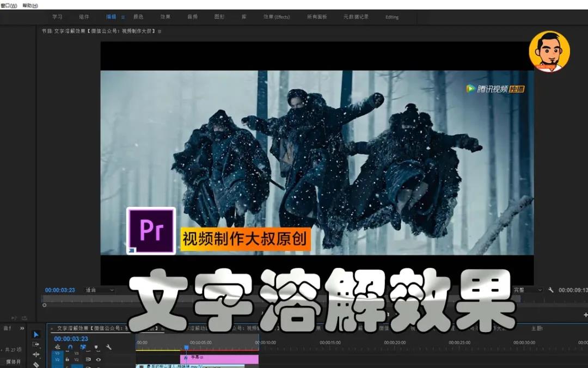The height and width of the screenshot is (368, 588).
Task: Expand the project panel overflow arrows
Action: 22,328
